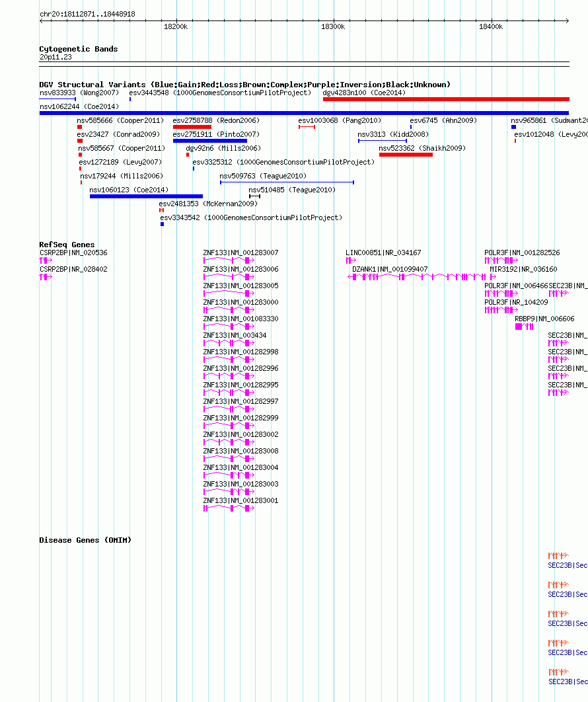
Task: Click the 18200k ruler tick label
Action: [x=176, y=27]
